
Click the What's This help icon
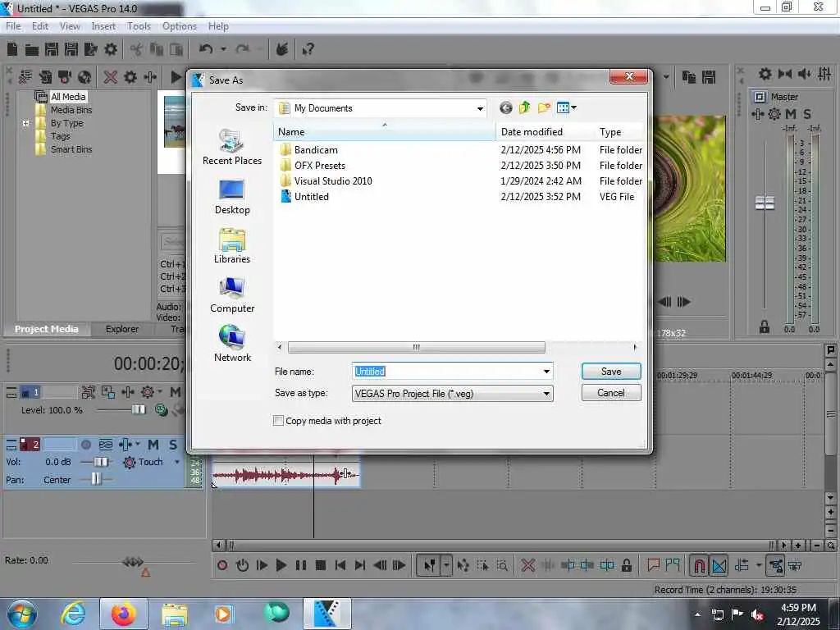pos(308,49)
